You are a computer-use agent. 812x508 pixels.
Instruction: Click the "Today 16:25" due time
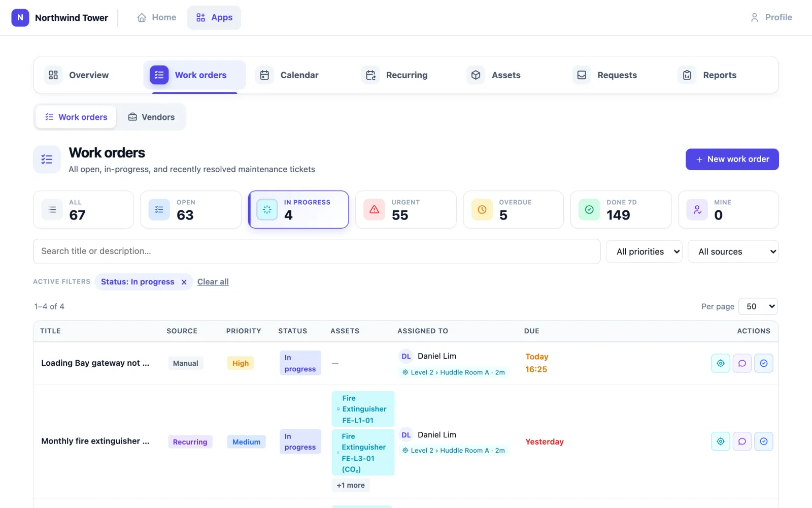tap(536, 363)
